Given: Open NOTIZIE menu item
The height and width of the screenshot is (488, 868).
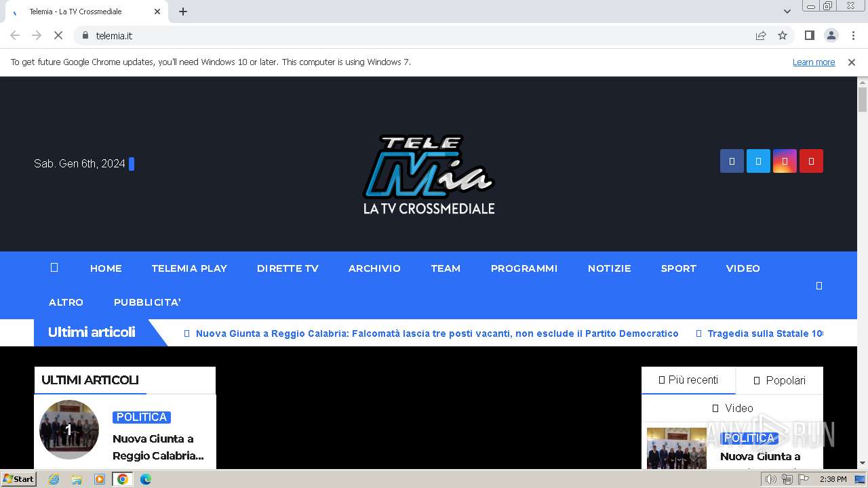Looking at the screenshot, I should pos(610,268).
